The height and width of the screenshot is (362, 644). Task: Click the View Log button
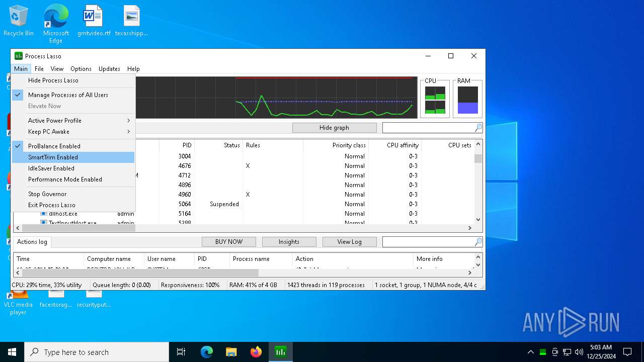[x=350, y=242]
